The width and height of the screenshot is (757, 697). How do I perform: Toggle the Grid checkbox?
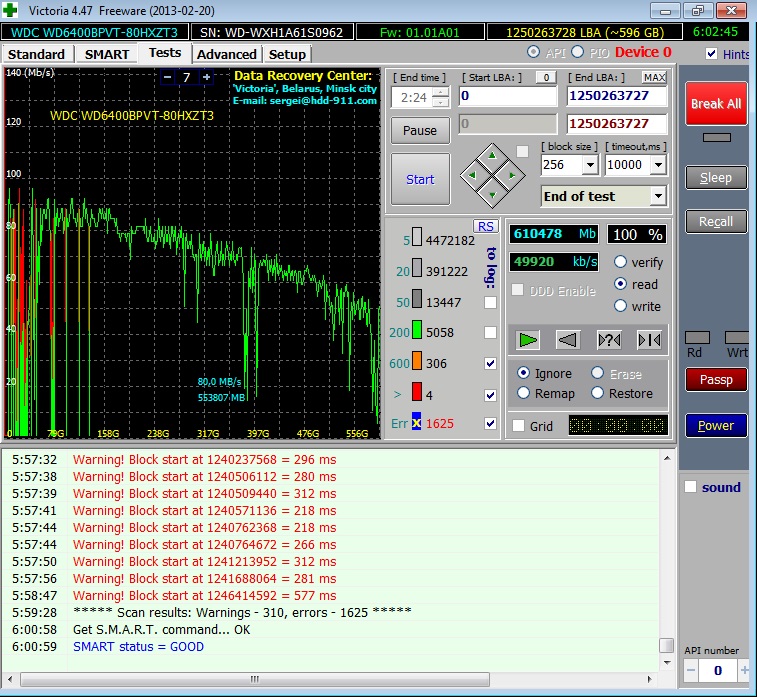[518, 426]
